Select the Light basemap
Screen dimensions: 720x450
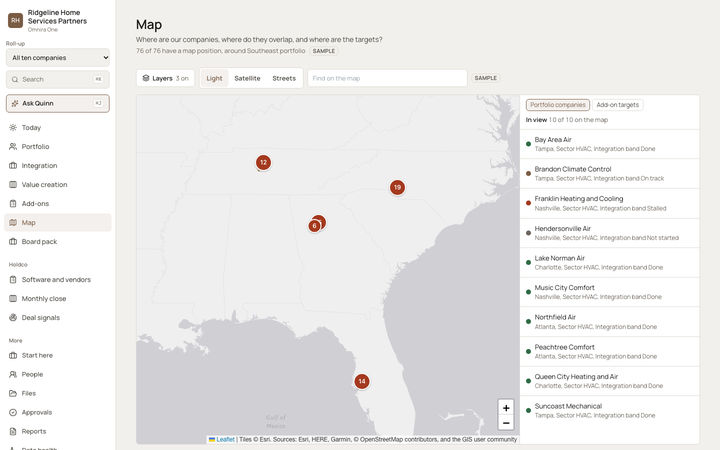214,78
